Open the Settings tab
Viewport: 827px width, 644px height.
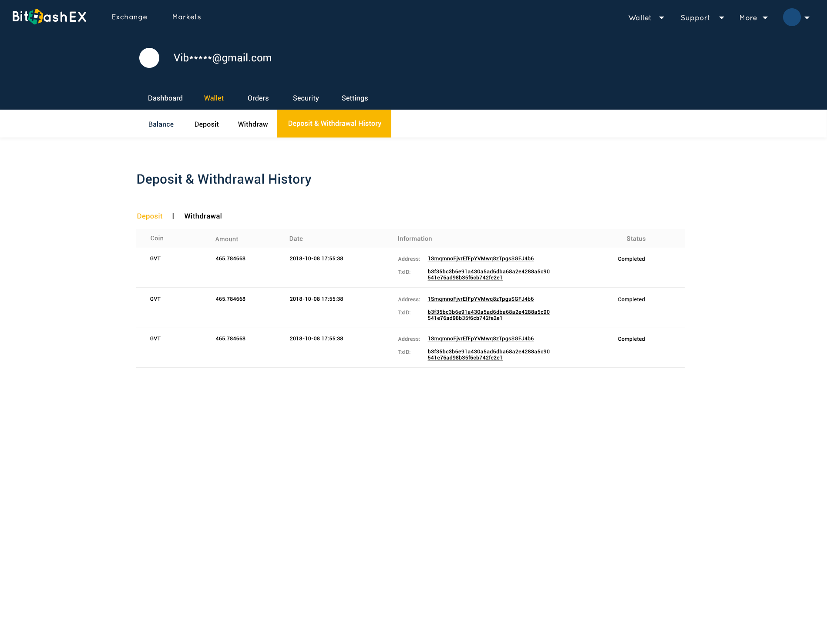point(354,98)
